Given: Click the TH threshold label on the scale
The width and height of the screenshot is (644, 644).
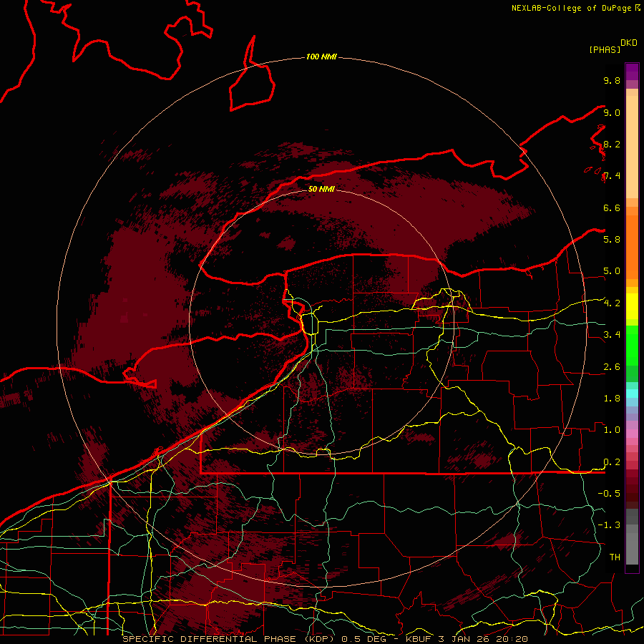Looking at the screenshot, I should (615, 557).
